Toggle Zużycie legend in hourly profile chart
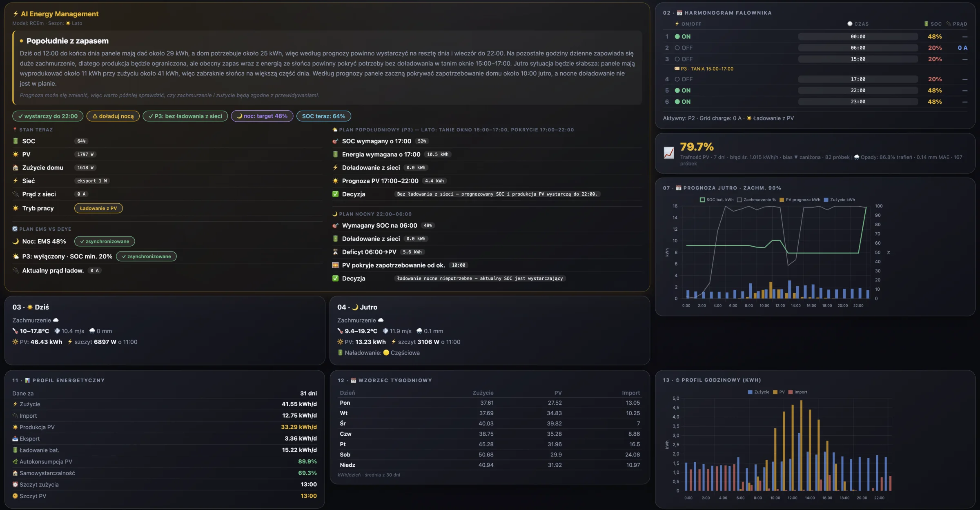The height and width of the screenshot is (510, 980). tap(758, 392)
